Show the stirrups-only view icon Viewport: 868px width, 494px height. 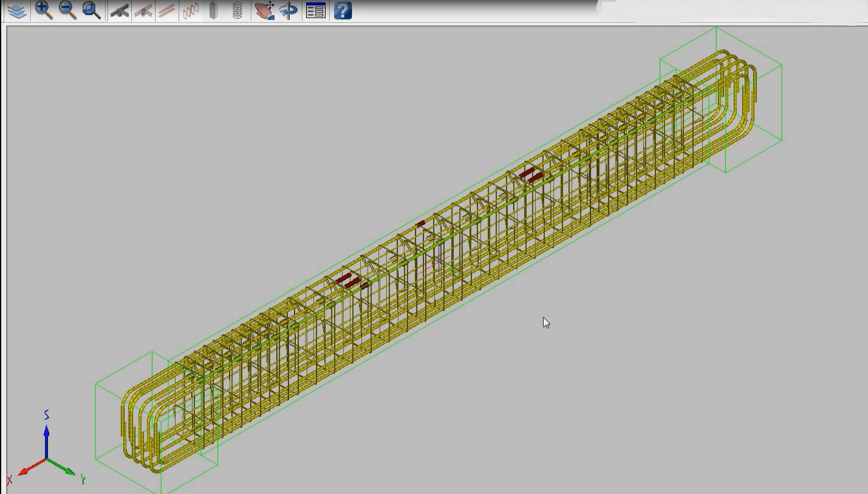point(191,11)
